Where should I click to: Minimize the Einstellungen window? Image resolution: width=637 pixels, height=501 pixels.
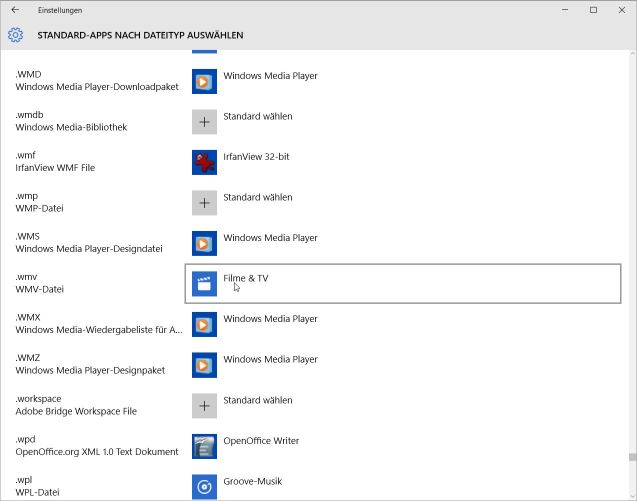565,10
